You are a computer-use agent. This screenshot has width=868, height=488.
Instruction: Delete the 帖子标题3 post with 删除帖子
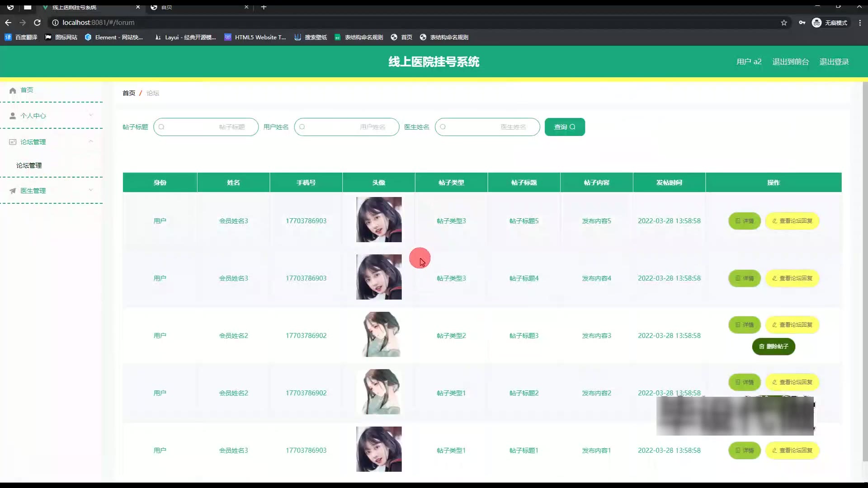[x=774, y=347]
